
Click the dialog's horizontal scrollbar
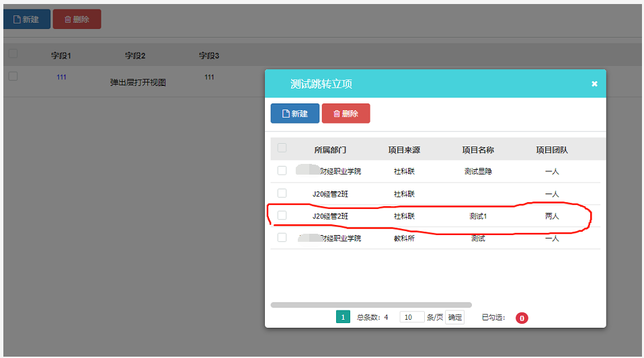[371, 305]
